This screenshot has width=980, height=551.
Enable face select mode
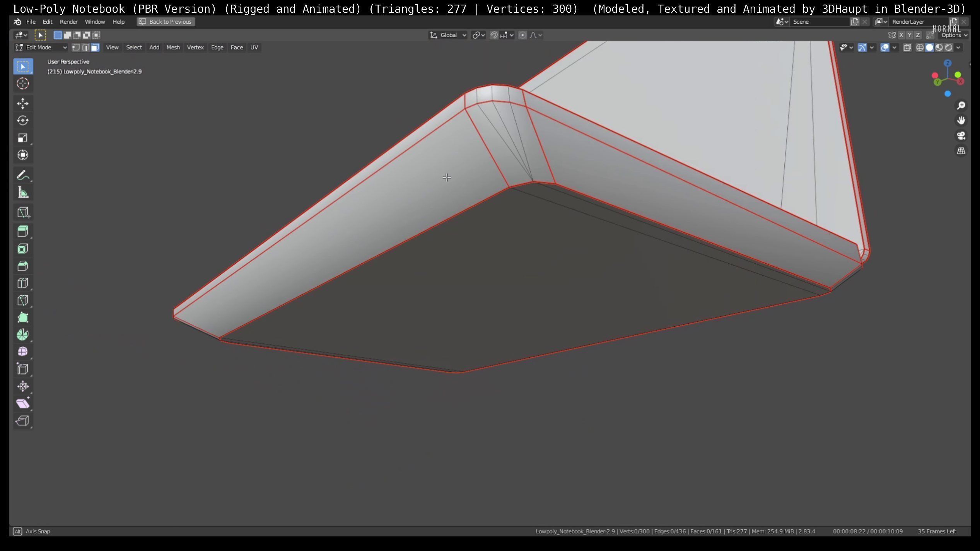pos(95,48)
